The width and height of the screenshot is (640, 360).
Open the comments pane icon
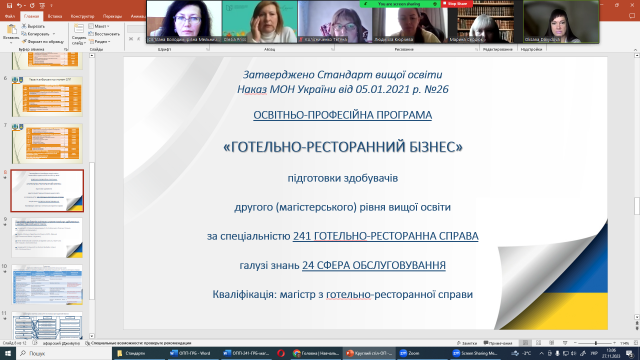click(x=632, y=16)
